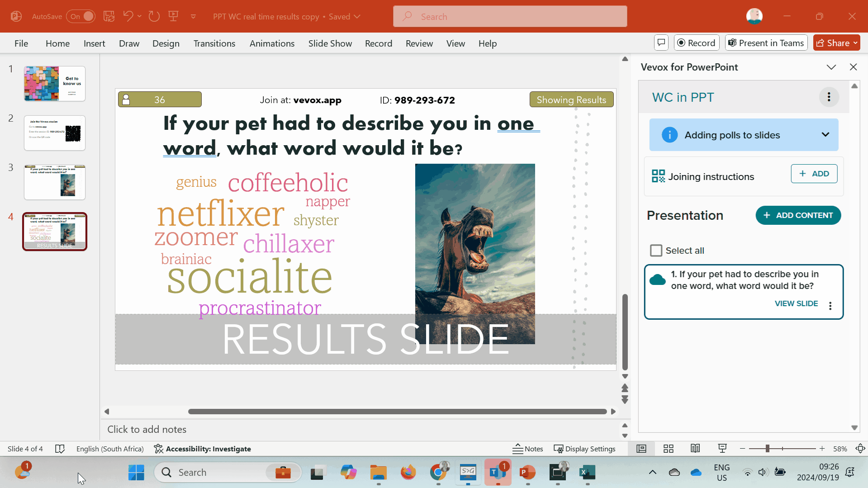Select slide 2 thumbnail with QR code
Image resolution: width=868 pixels, height=488 pixels.
[x=55, y=133]
